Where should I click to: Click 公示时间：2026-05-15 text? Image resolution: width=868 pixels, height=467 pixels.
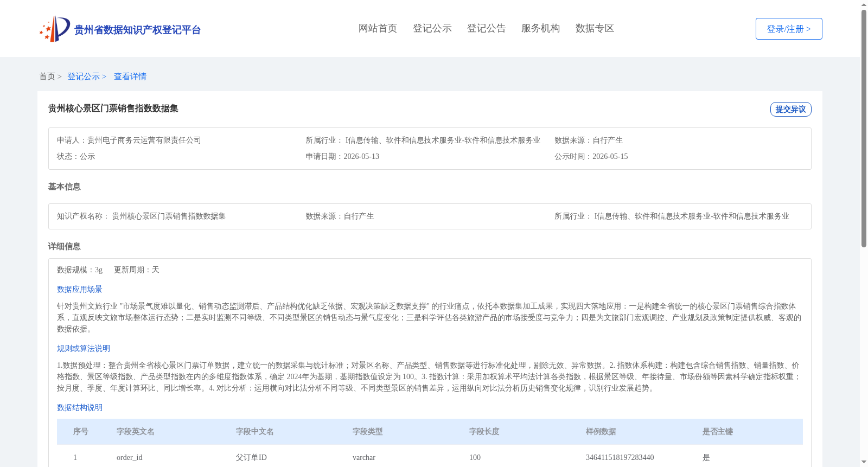click(591, 156)
